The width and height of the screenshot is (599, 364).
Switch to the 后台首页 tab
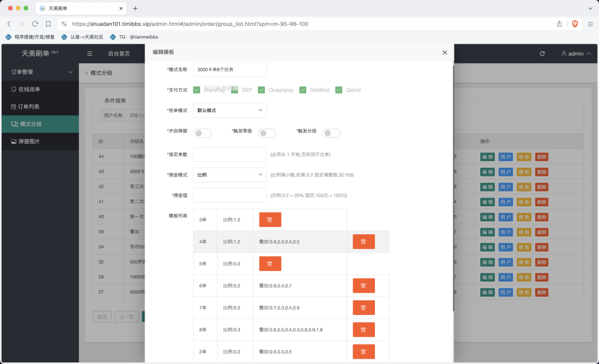pos(121,53)
